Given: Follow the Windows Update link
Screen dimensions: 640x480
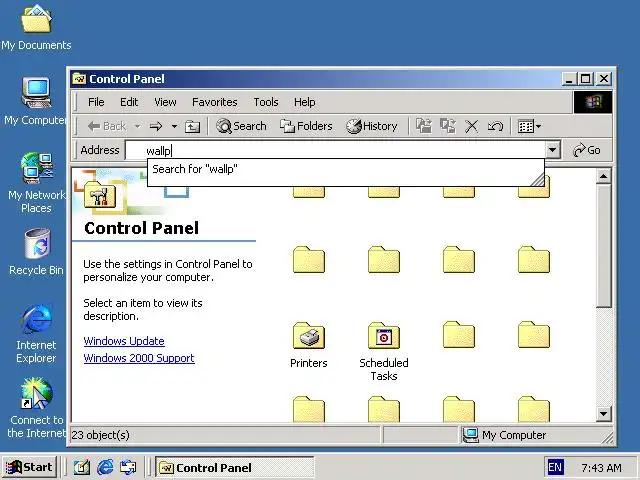Looking at the screenshot, I should tap(124, 341).
